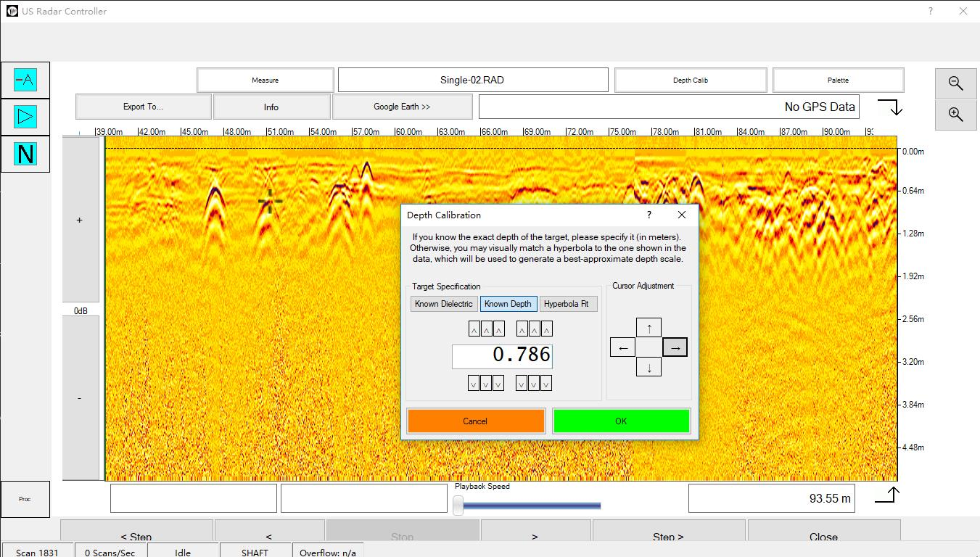Confirm depth calibration with green OK
The height and width of the screenshot is (557, 980).
coord(621,421)
